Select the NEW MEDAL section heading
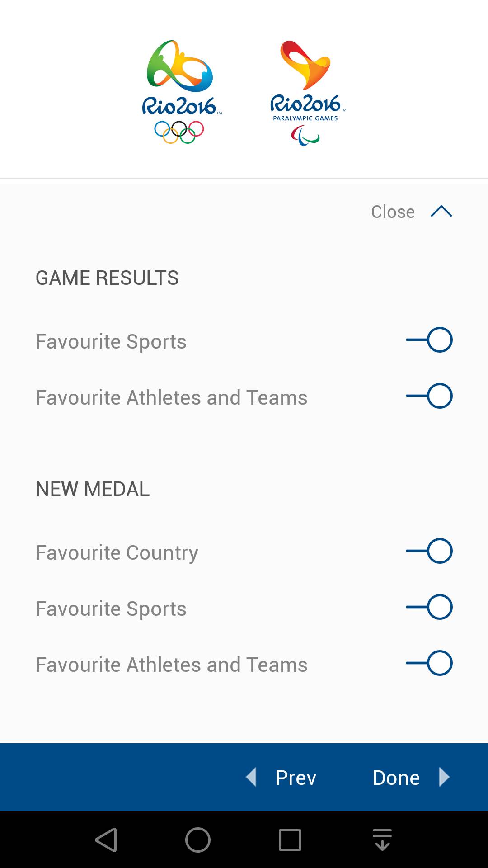This screenshot has width=488, height=868. coord(93,489)
